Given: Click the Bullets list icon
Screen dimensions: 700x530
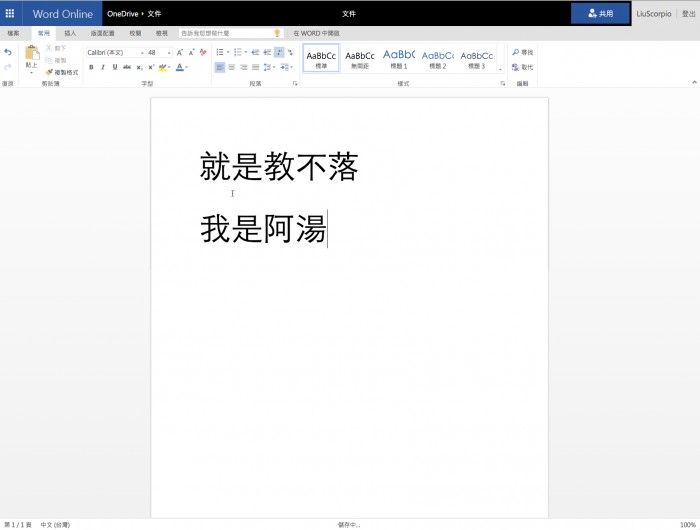Looking at the screenshot, I should pyautogui.click(x=220, y=52).
